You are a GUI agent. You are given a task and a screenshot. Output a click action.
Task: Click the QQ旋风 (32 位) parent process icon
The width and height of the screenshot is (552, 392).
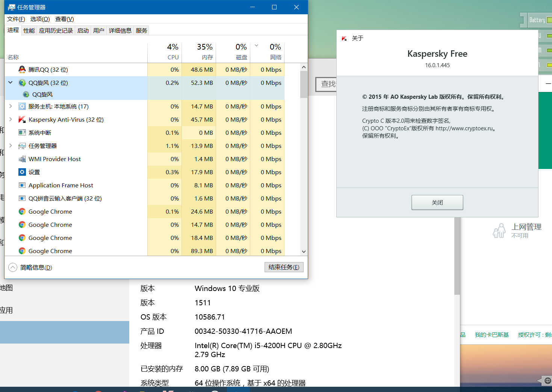[22, 83]
